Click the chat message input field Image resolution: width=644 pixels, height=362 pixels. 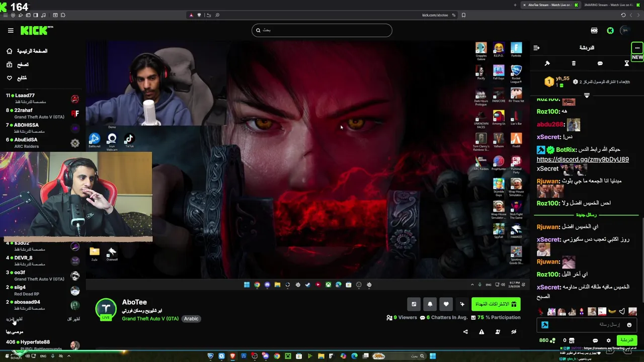(586, 325)
